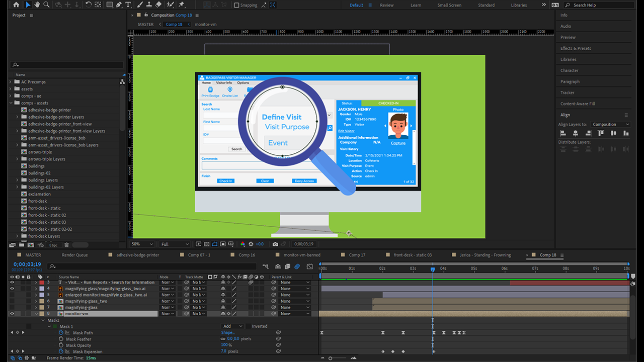Open the Learn workspace
The width and height of the screenshot is (644, 362).
coord(416,5)
